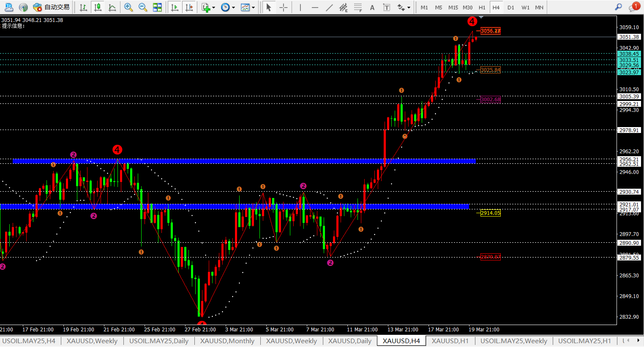Set chart timeframe to M15
This screenshot has width=644, height=347.
tap(453, 7)
